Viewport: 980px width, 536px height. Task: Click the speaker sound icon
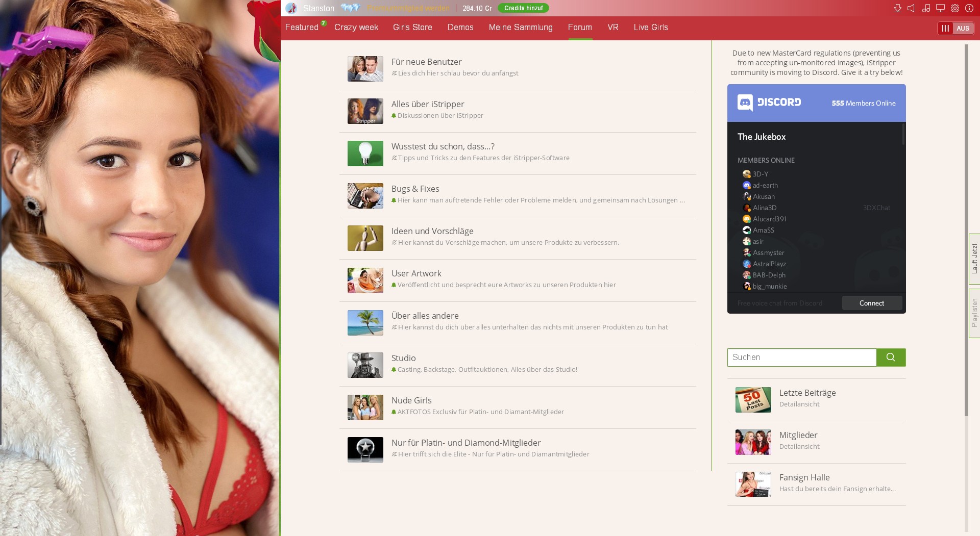[911, 8]
